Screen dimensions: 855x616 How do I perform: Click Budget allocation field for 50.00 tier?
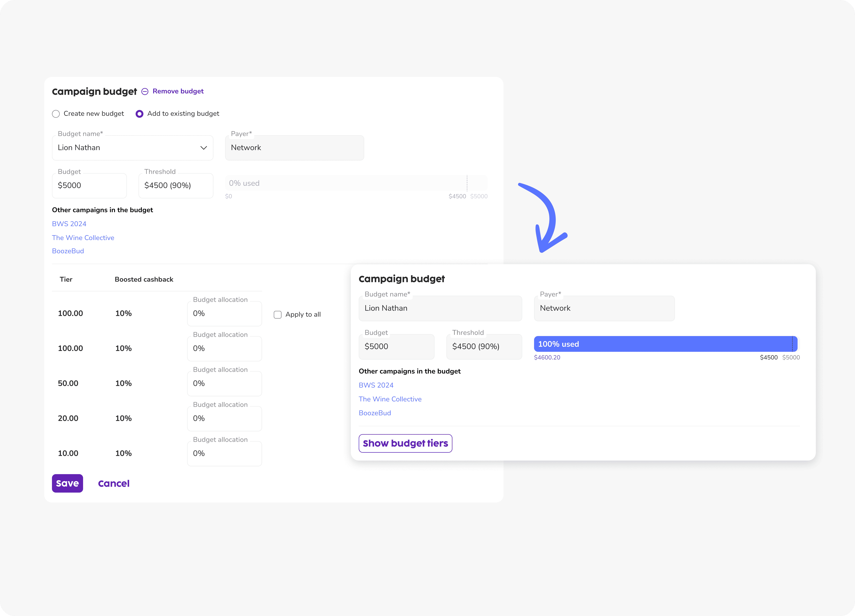[224, 384]
